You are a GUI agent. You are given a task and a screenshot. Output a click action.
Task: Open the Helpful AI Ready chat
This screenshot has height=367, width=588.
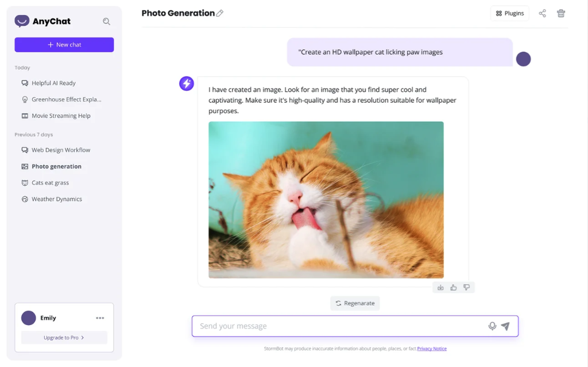pyautogui.click(x=53, y=83)
